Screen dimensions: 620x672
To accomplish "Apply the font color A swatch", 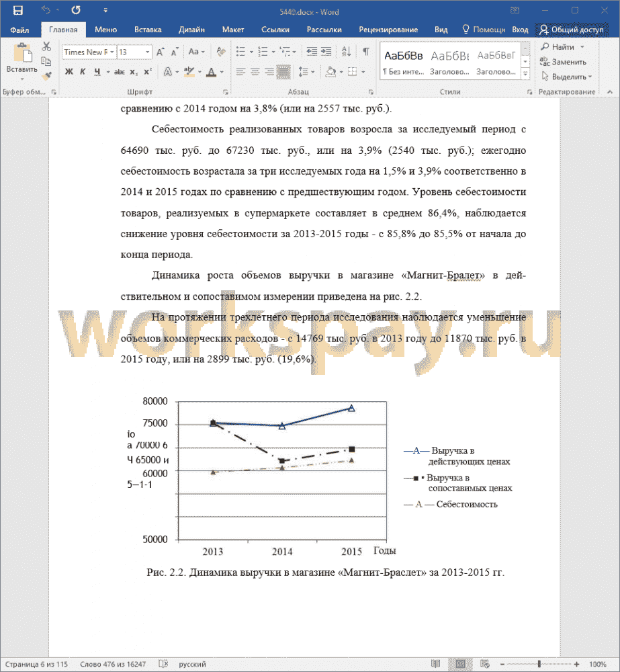I will [x=211, y=72].
